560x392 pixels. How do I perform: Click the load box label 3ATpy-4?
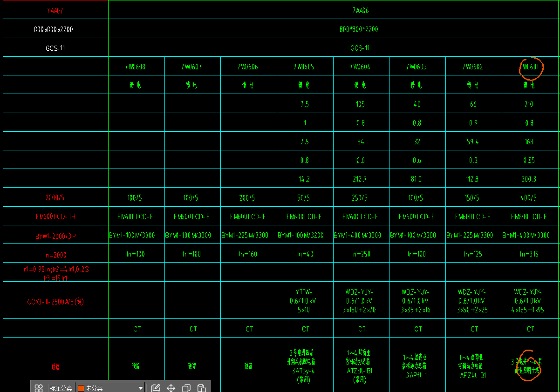[x=303, y=371]
